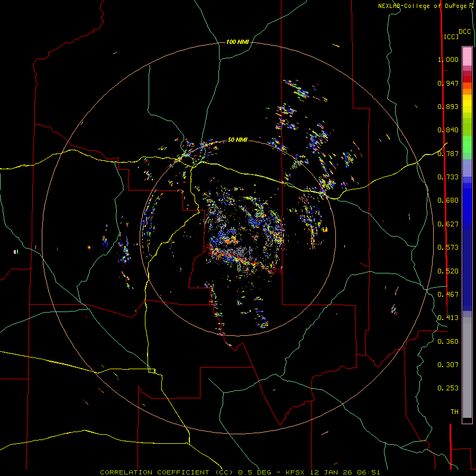Select the 0.627 legend value
This screenshot has height=476, width=476.
pyautogui.click(x=448, y=224)
